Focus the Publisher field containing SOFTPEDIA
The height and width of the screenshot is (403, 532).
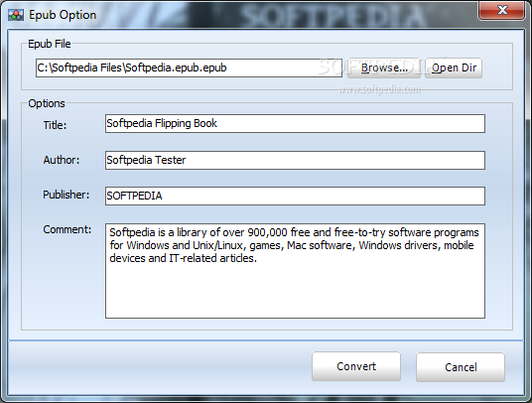(295, 196)
